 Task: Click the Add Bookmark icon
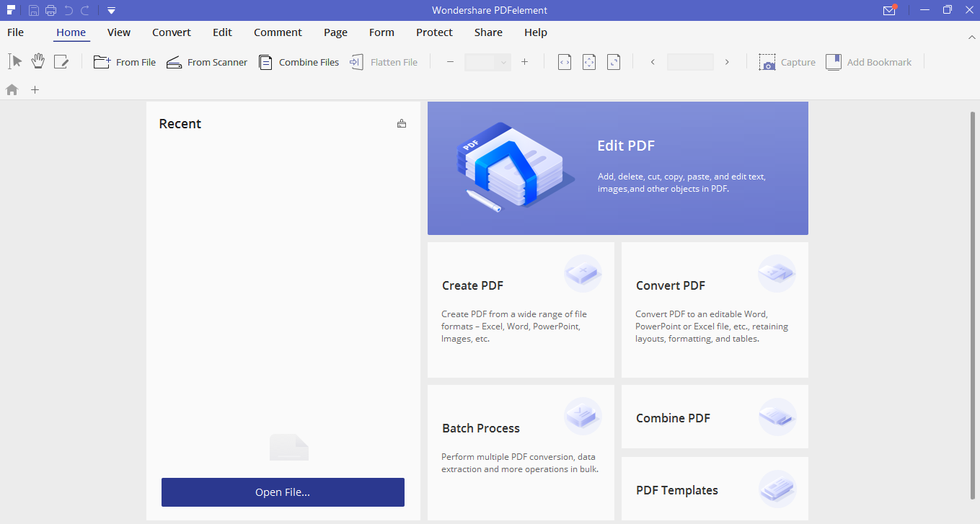coord(833,62)
